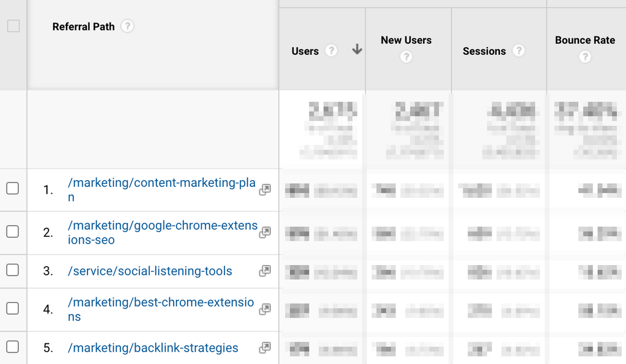626x364 pixels.
Task: Select checkbox for row 3 social-listening-tools
Action: tap(13, 270)
